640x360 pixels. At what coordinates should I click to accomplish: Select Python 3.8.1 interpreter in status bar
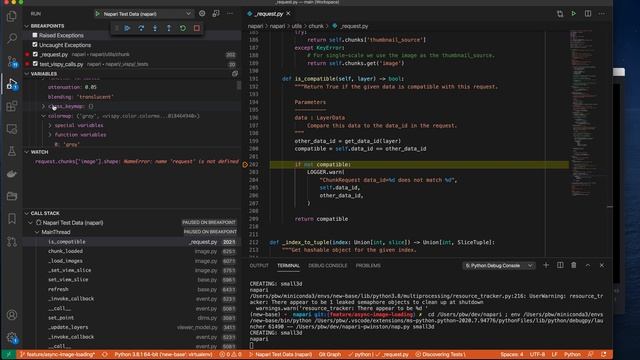[x=163, y=354]
